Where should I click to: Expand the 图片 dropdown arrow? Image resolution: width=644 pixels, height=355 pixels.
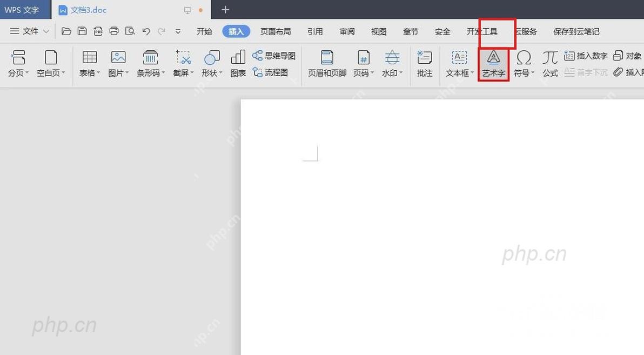(x=128, y=73)
